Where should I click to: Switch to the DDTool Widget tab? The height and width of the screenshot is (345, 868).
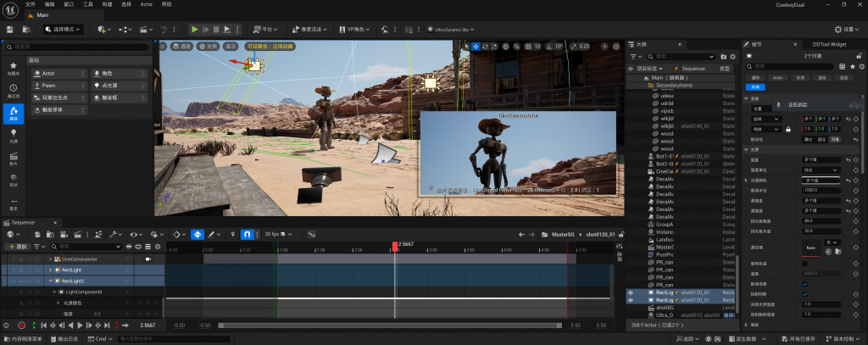[x=828, y=43]
